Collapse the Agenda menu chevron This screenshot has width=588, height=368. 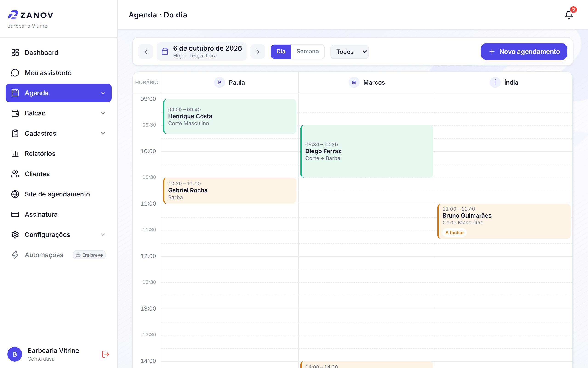coord(103,93)
